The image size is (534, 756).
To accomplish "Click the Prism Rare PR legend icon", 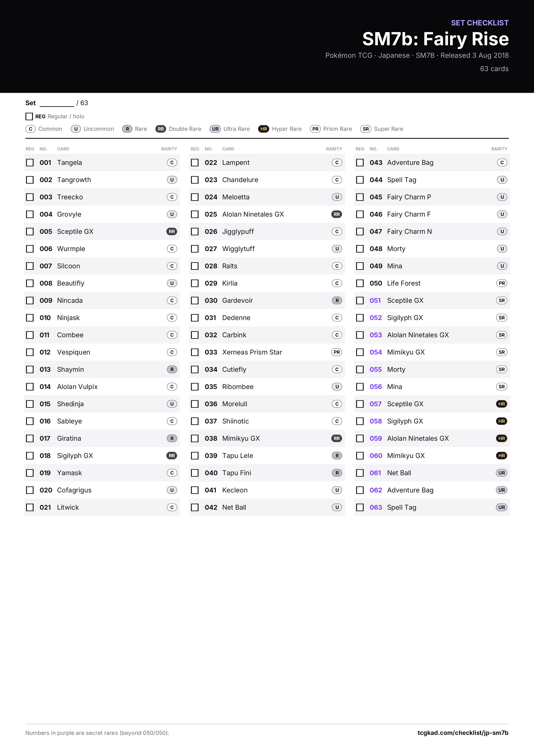I will click(315, 129).
